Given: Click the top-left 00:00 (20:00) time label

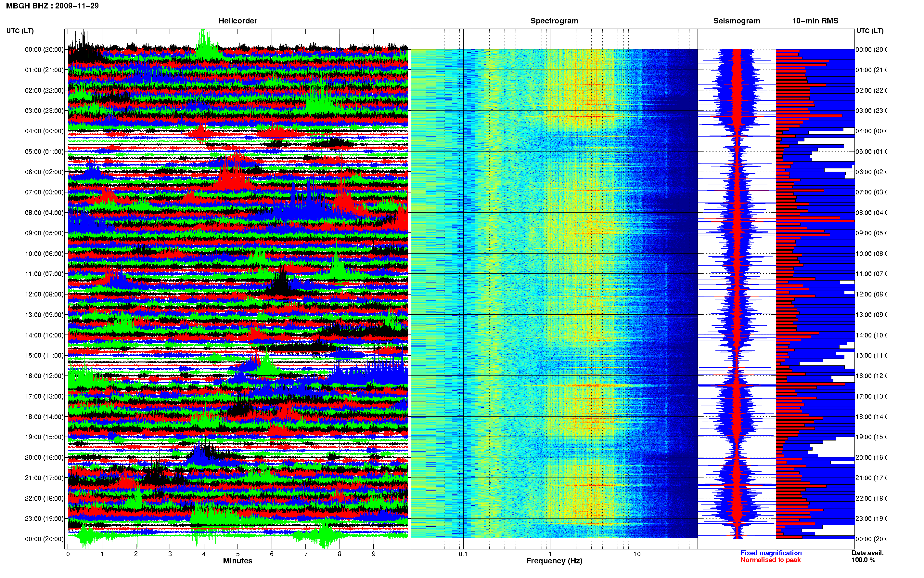Looking at the screenshot, I should (44, 49).
